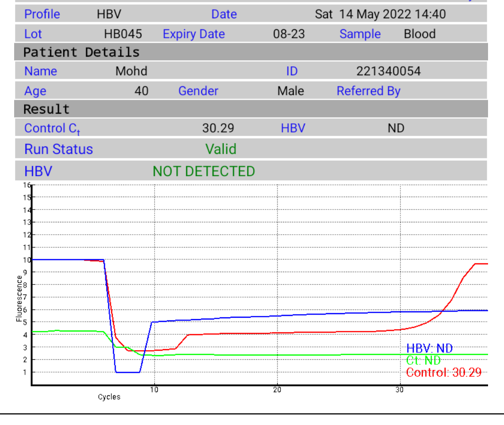Select the Gender value Male
The height and width of the screenshot is (425, 504).
[x=291, y=91]
